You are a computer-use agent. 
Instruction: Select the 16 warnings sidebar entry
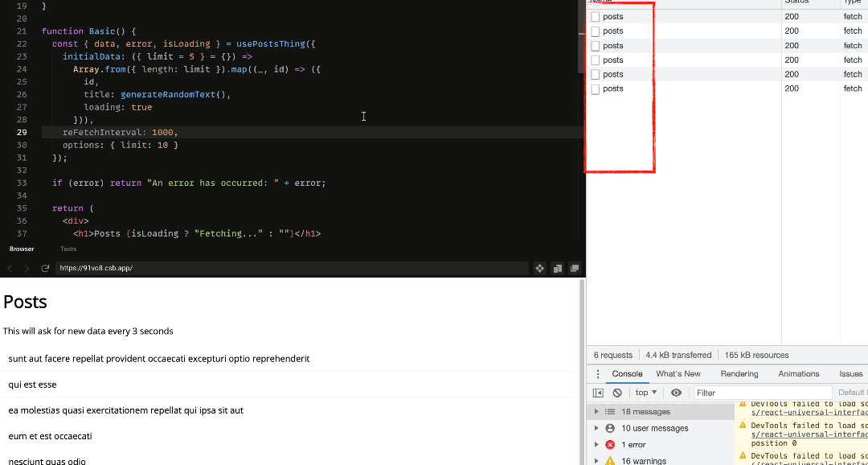tap(661, 460)
